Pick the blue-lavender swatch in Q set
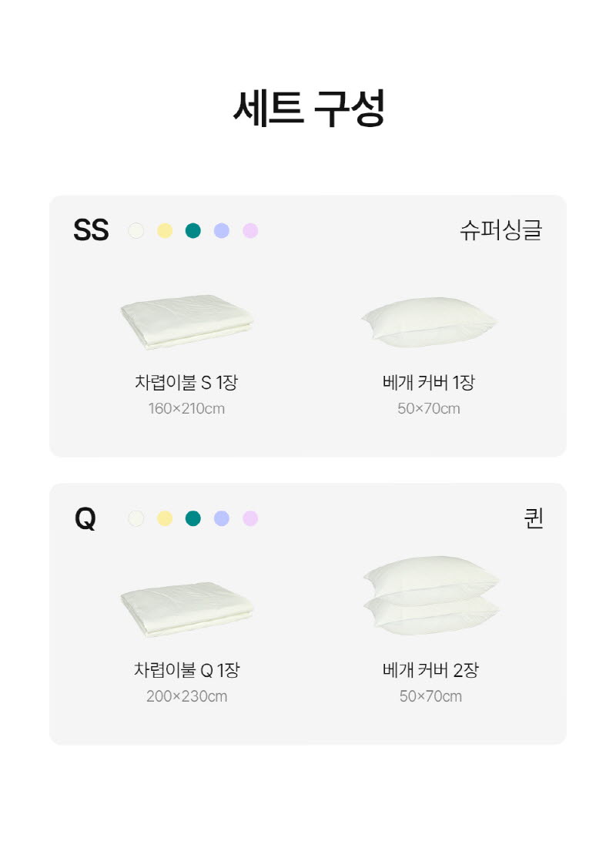Viewport: 616px width, 868px height. coord(222,518)
